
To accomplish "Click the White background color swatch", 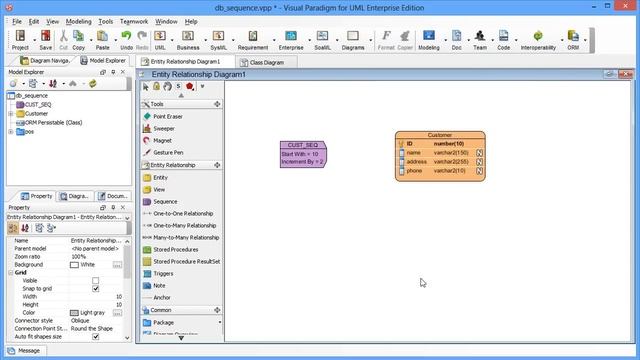I will 74,265.
